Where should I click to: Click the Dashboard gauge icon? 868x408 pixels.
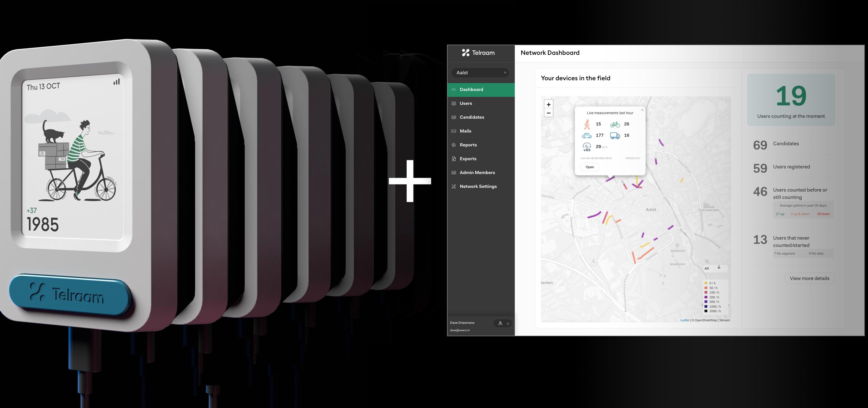point(453,90)
